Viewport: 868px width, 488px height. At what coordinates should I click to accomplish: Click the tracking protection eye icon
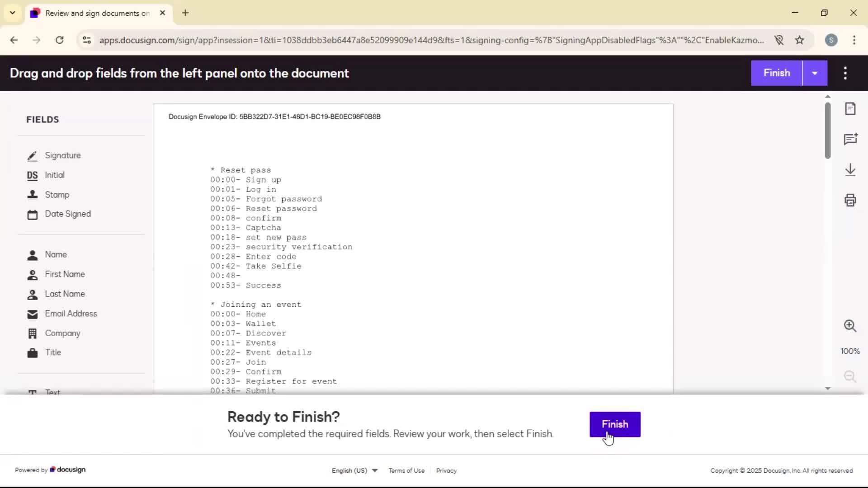click(x=779, y=40)
